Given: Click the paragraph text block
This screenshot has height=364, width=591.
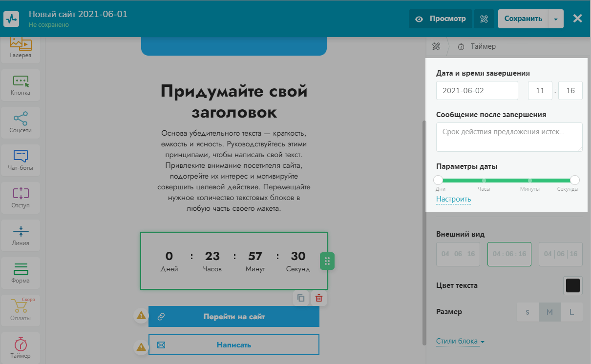Looking at the screenshot, I should point(234,171).
